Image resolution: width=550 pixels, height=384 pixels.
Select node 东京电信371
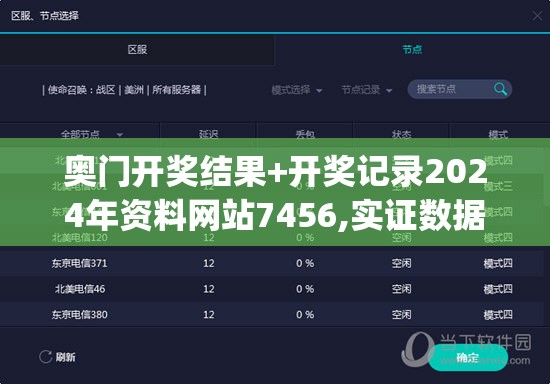point(80,263)
